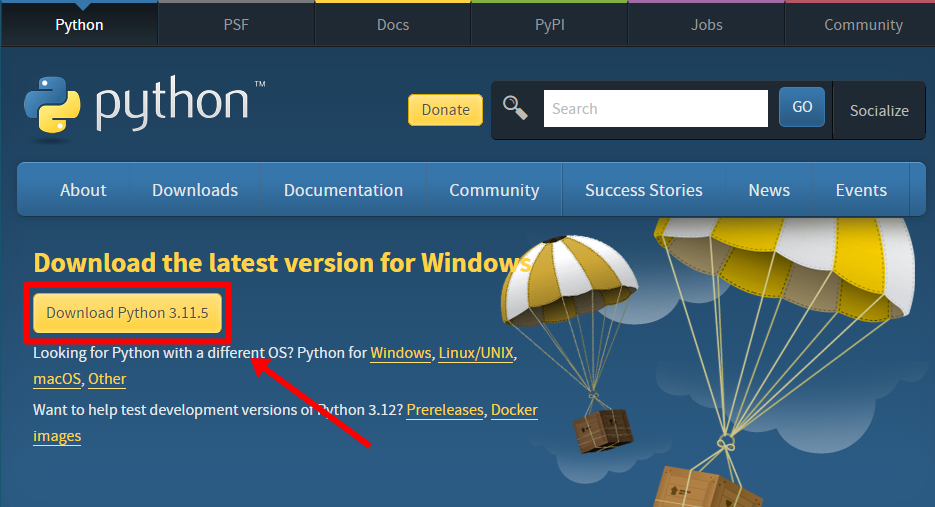Click the yellow Donate button

(x=445, y=110)
